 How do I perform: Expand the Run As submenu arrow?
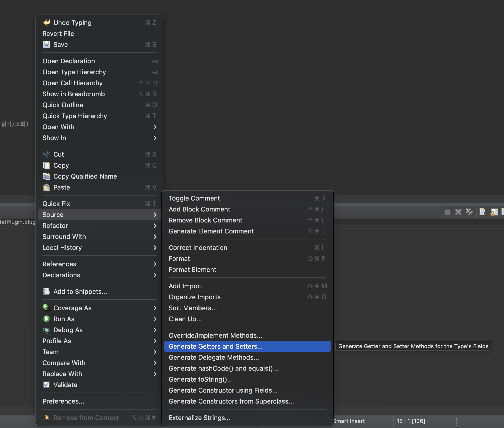coord(155,319)
